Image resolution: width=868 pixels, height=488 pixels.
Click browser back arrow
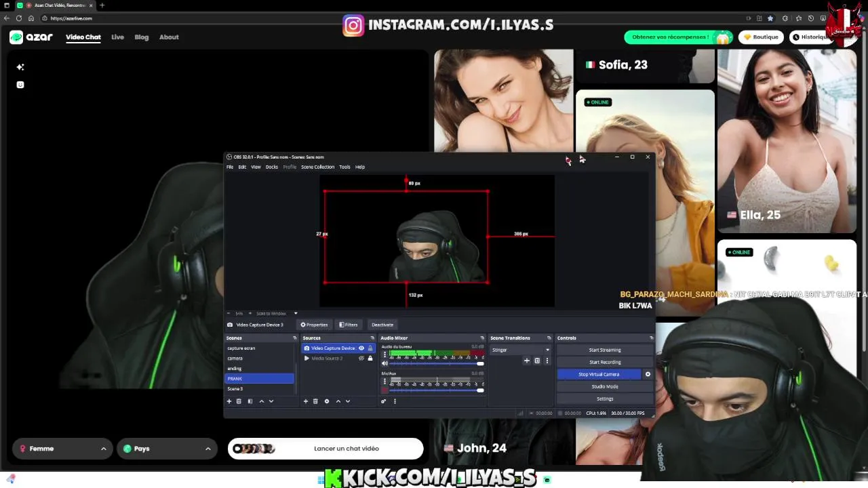pyautogui.click(x=7, y=18)
